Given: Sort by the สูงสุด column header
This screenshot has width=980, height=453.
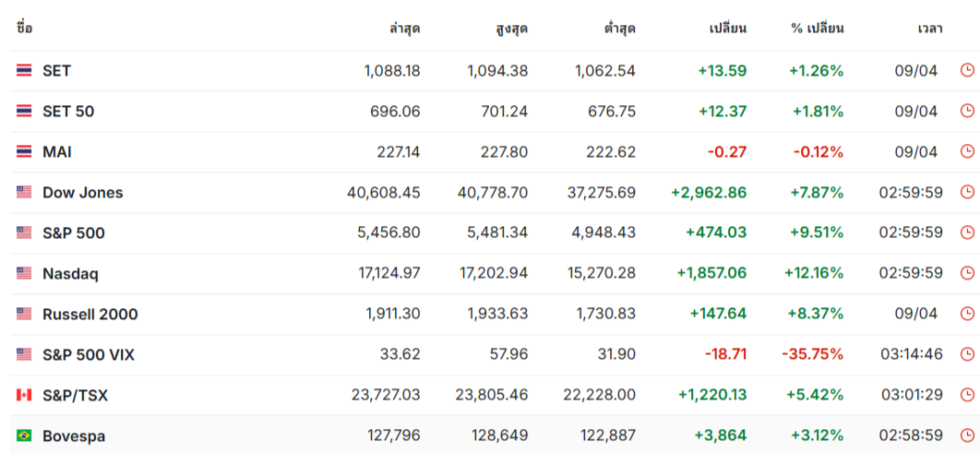Looking at the screenshot, I should 511,29.
